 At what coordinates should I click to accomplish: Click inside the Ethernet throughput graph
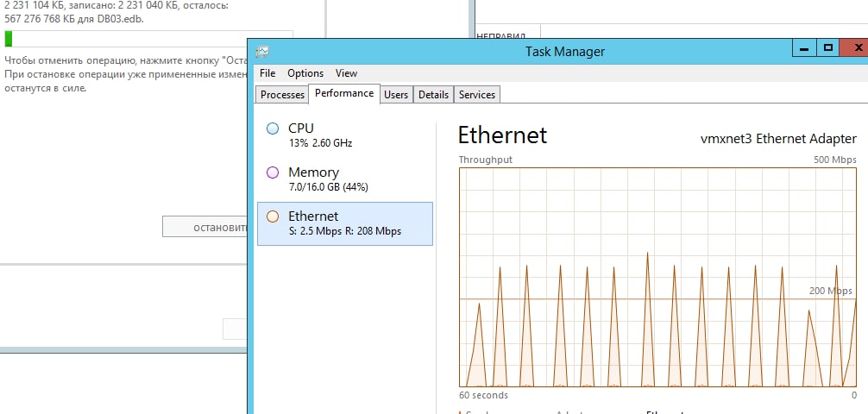coord(657,278)
